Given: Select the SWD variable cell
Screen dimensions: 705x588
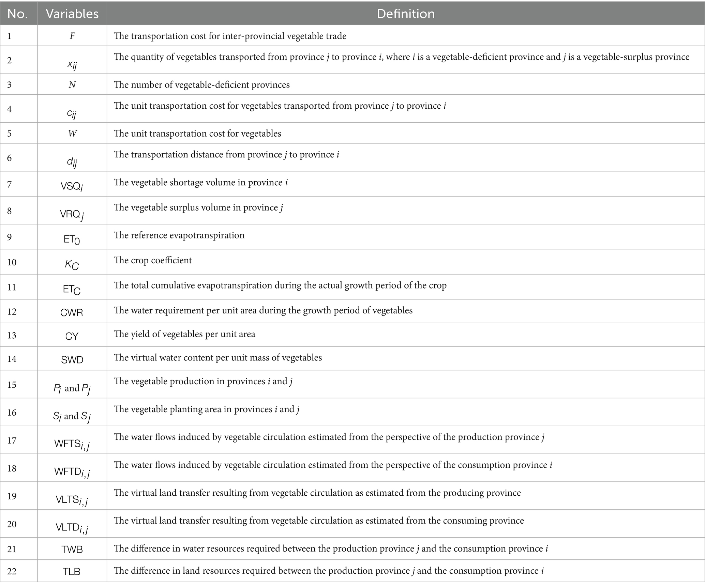Looking at the screenshot, I should pos(72,359).
